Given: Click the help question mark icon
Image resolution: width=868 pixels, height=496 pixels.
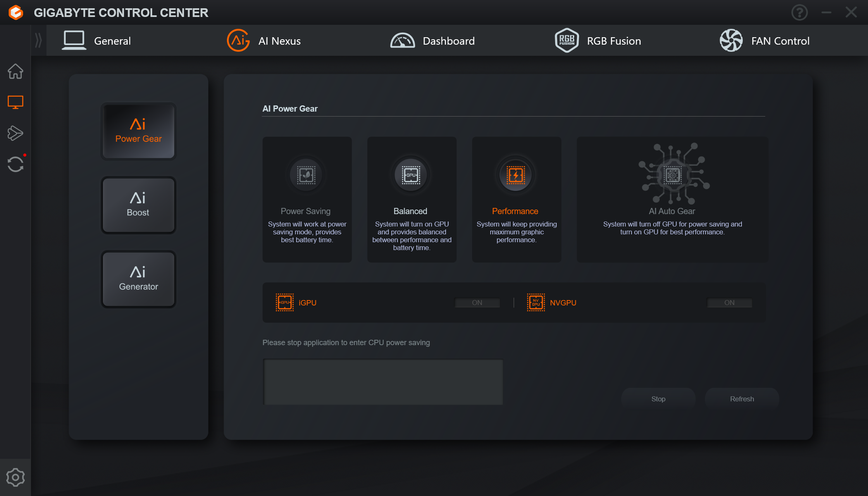Looking at the screenshot, I should point(799,12).
